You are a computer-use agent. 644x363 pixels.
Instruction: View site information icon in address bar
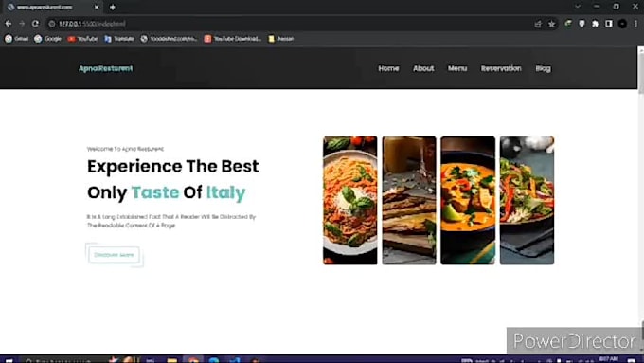pos(52,24)
